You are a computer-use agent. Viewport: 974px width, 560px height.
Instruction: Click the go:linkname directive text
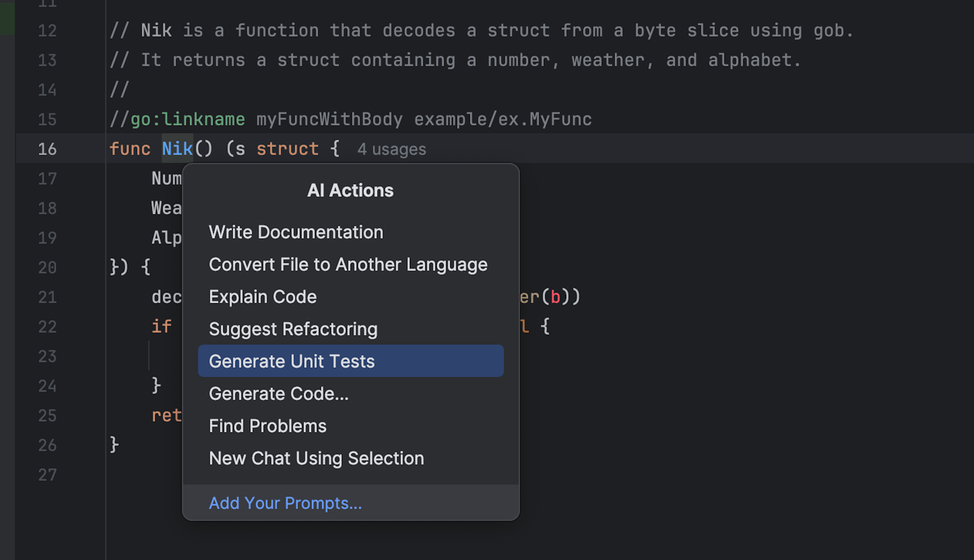187,119
